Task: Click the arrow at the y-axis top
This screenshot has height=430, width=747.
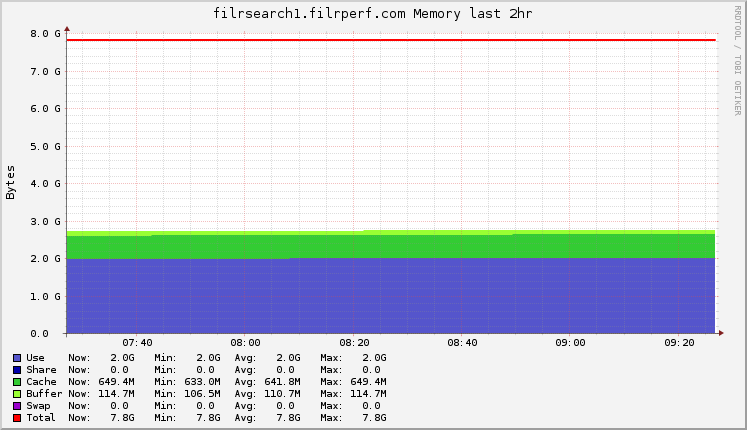Action: click(67, 30)
